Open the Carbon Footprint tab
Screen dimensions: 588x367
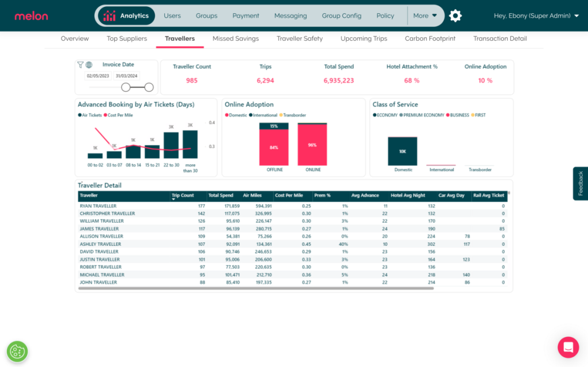(430, 38)
